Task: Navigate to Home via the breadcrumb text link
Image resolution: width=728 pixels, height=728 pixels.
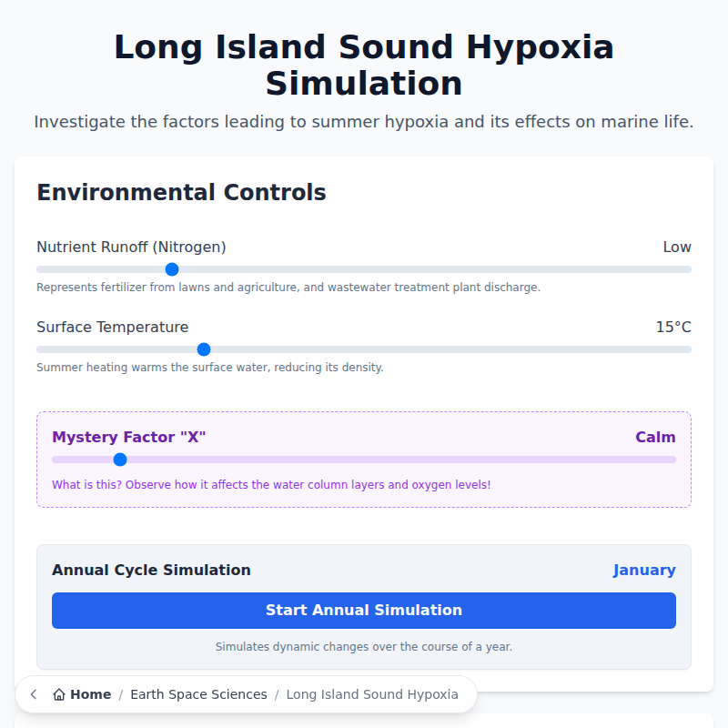Action: [x=91, y=693]
